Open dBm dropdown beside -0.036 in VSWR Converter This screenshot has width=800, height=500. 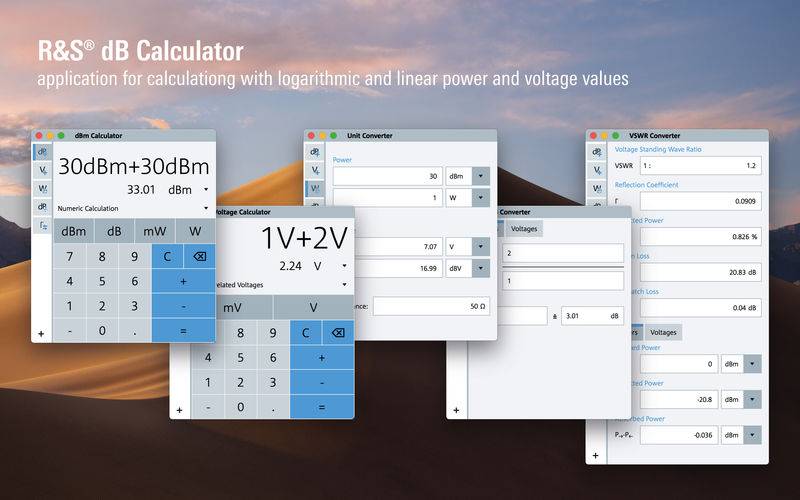[753, 435]
